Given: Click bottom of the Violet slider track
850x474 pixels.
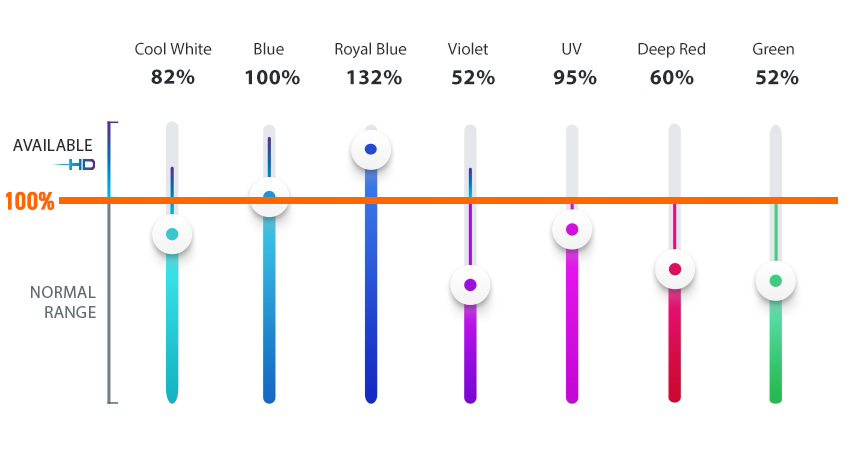Looking at the screenshot, I should tap(470, 396).
